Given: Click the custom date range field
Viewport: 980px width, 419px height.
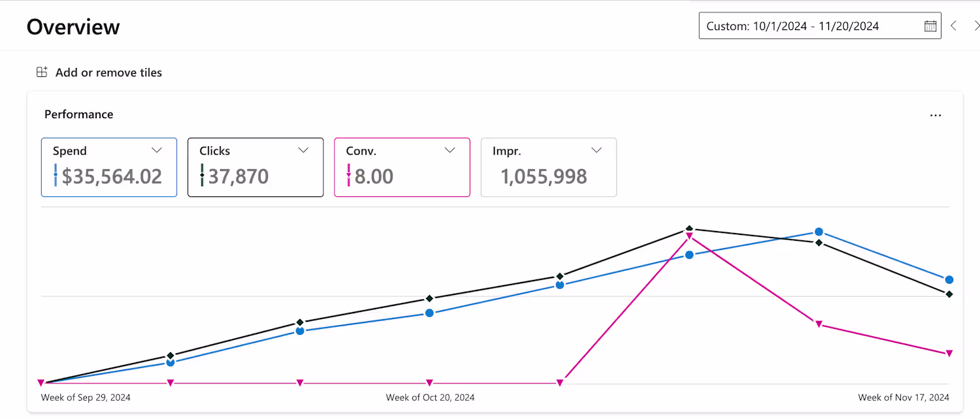Looking at the screenshot, I should 810,26.
